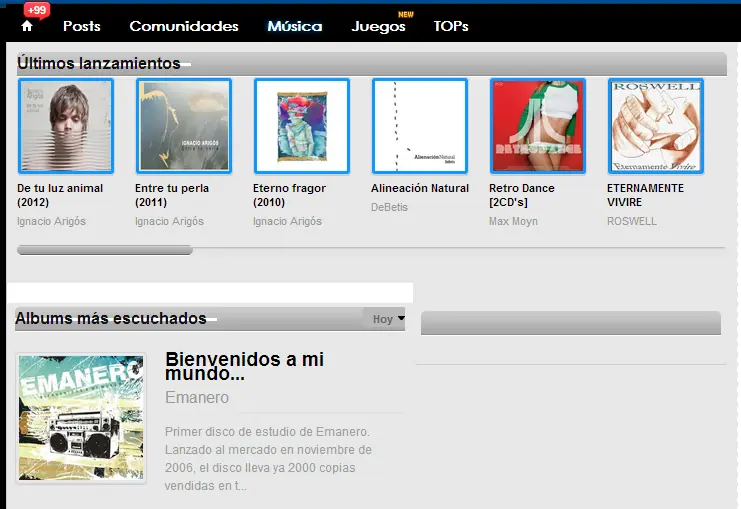The image size is (741, 509).
Task: Open the De tu luz animal (2012) title link
Action: point(60,195)
